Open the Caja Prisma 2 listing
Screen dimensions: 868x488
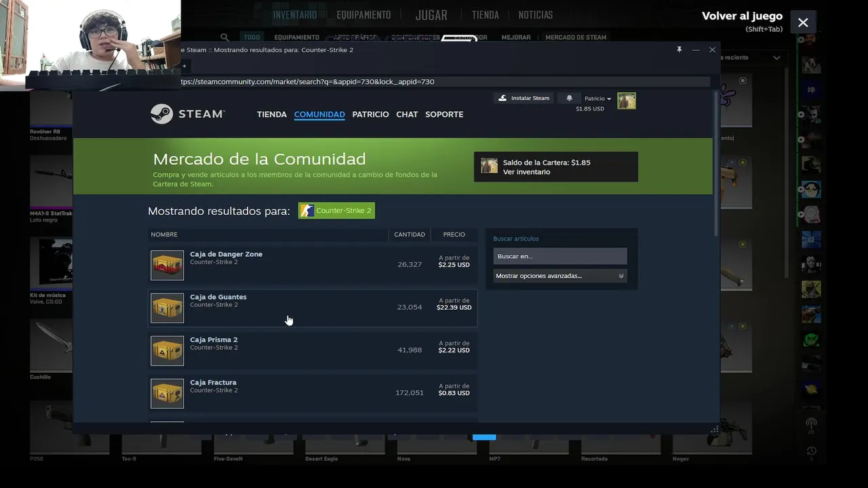coord(313,350)
